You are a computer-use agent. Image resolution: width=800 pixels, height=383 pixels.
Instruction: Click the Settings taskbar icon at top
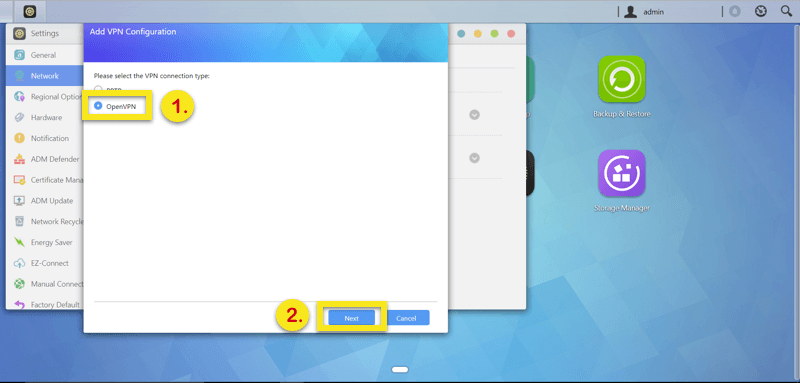coord(30,11)
